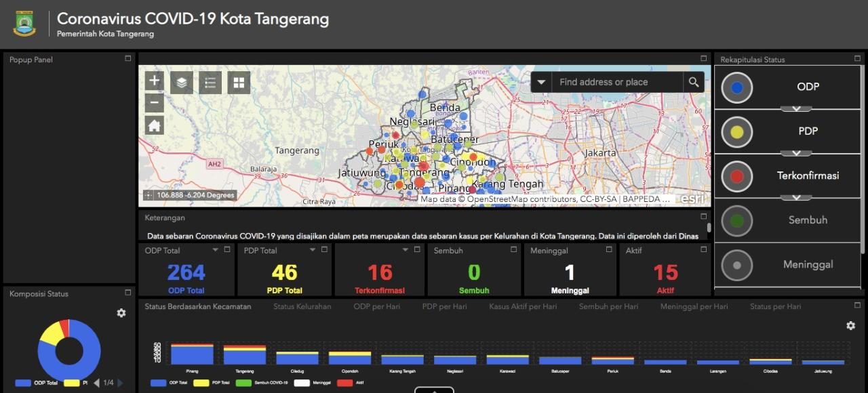The image size is (868, 393).
Task: Toggle the PDP yellow status filter
Action: point(737,131)
